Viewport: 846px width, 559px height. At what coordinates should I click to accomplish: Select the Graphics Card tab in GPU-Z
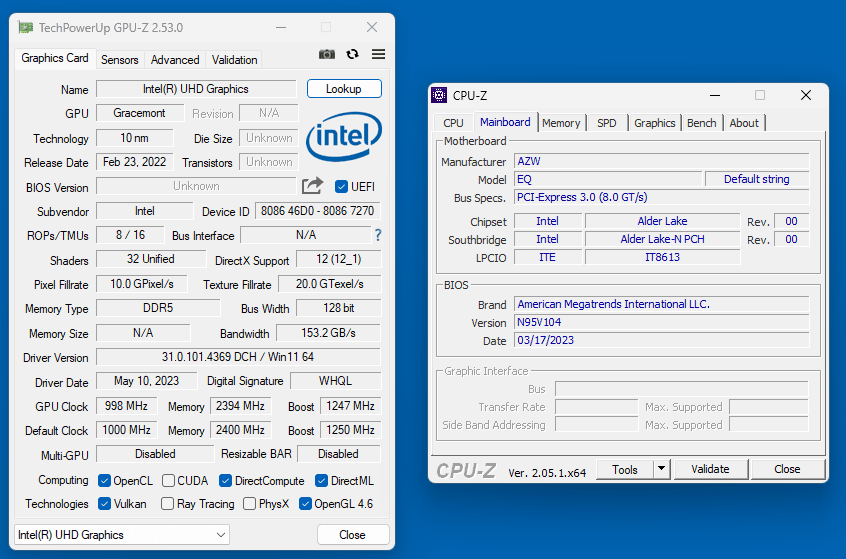coord(55,58)
